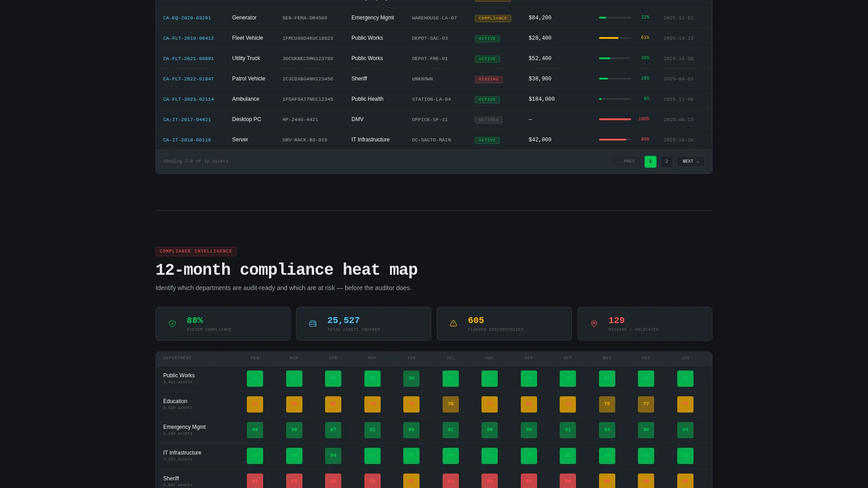Screen dimensions: 868x488
Task: Click the 61% depreciation bar for Fleet Vehicle
Action: pos(615,38)
